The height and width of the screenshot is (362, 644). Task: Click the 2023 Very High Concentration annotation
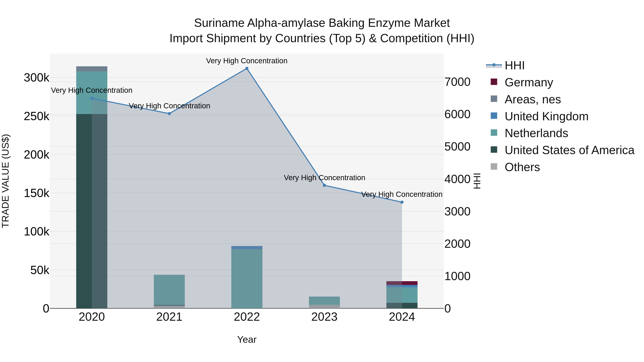click(324, 178)
